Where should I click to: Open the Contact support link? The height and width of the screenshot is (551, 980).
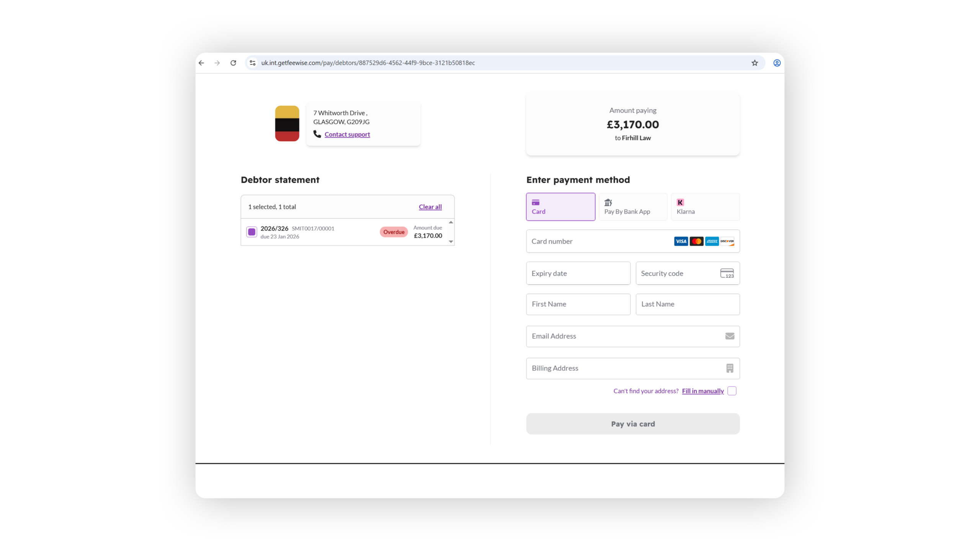click(347, 134)
